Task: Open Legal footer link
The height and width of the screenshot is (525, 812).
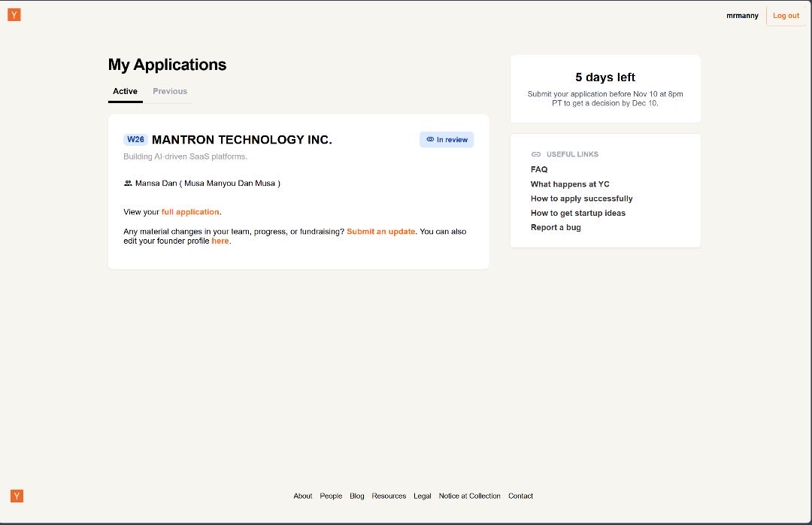Action: [x=422, y=496]
